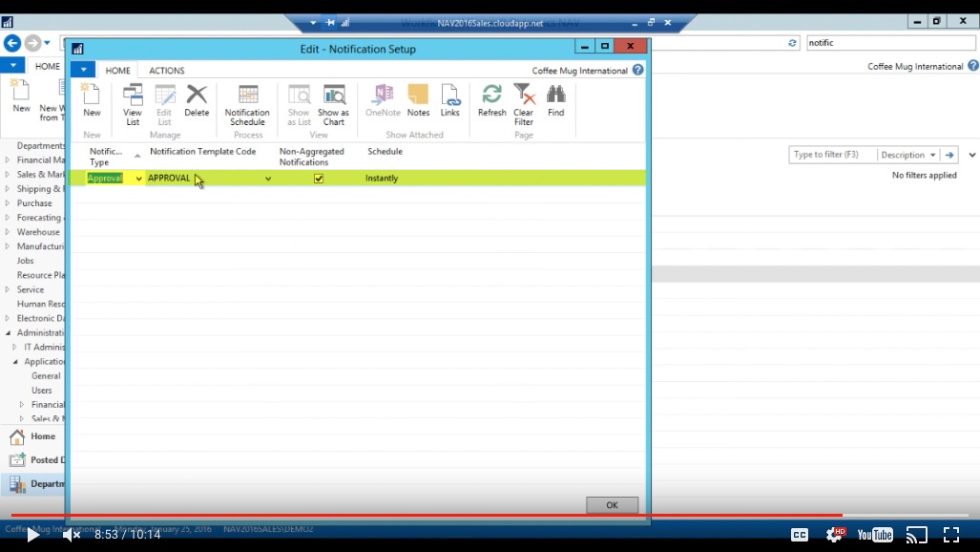Screen dimensions: 980x552
Task: Select General under Application Setup
Action: tap(46, 375)
